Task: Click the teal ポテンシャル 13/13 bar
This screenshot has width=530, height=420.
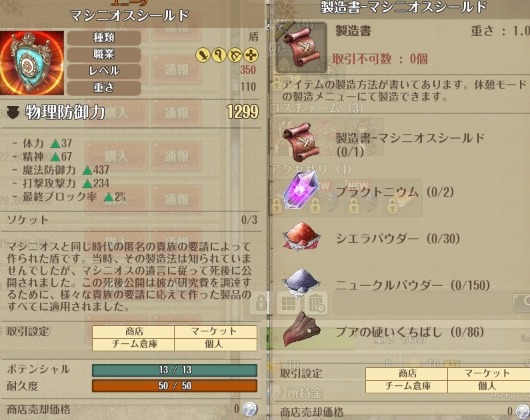Action: (x=174, y=370)
